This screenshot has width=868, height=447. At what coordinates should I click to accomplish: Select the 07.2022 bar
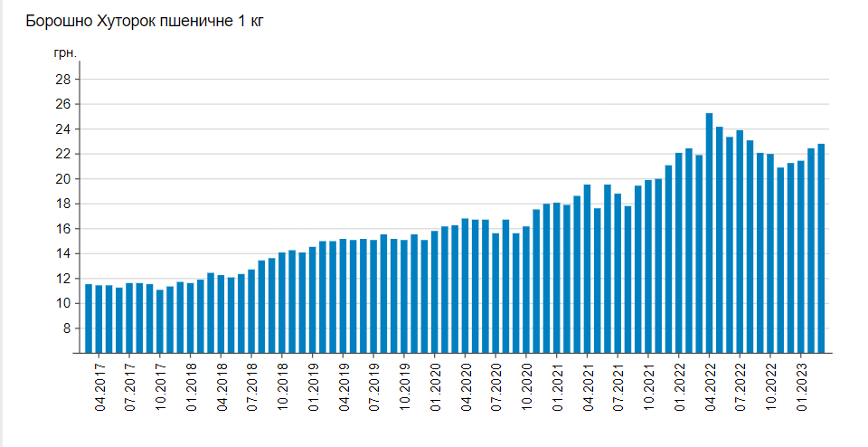click(740, 242)
